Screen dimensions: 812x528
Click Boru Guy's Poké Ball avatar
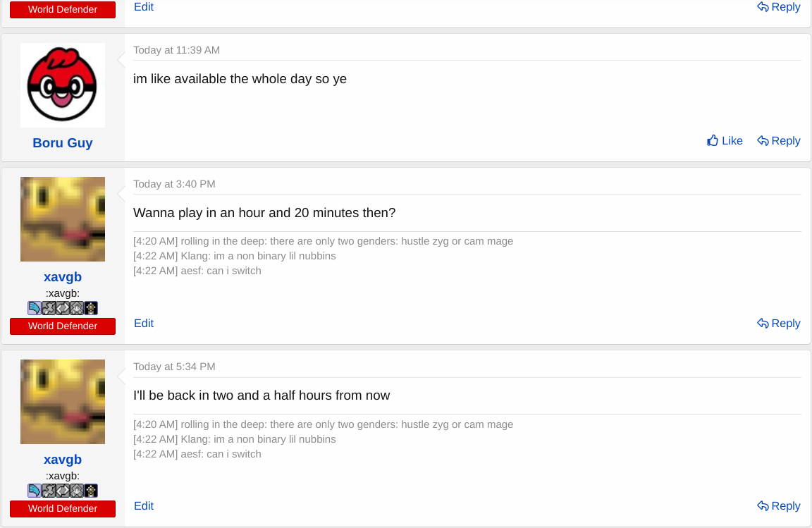coord(63,85)
